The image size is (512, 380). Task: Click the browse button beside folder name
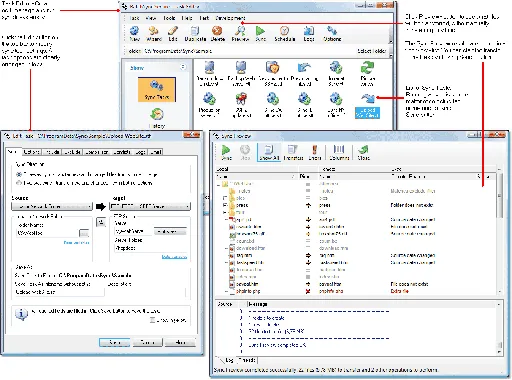coord(84,233)
